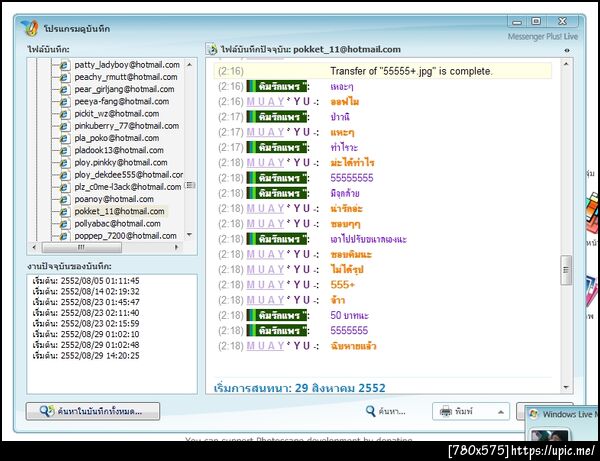This screenshot has width=600, height=461.
Task: Click the file list scroll up arrow
Action: click(189, 65)
